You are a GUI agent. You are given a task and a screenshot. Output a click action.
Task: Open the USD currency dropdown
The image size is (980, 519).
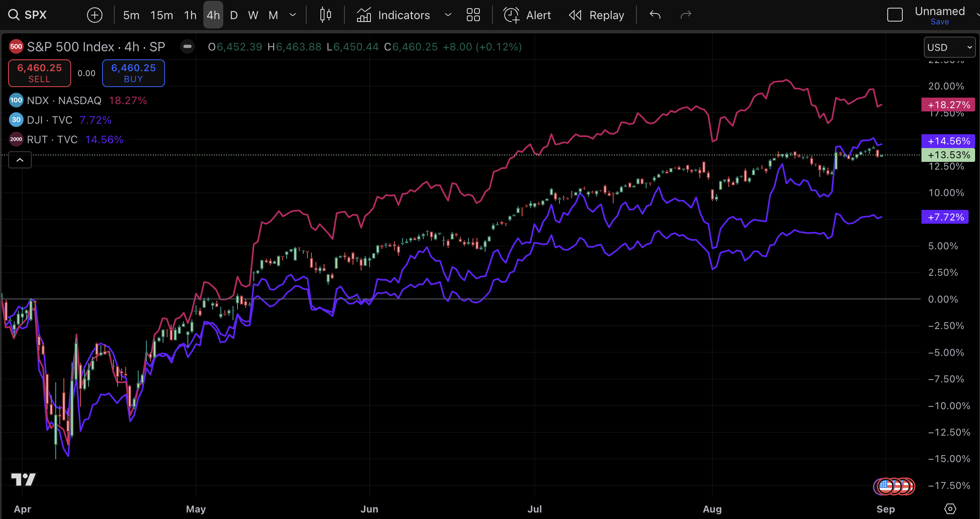click(950, 48)
